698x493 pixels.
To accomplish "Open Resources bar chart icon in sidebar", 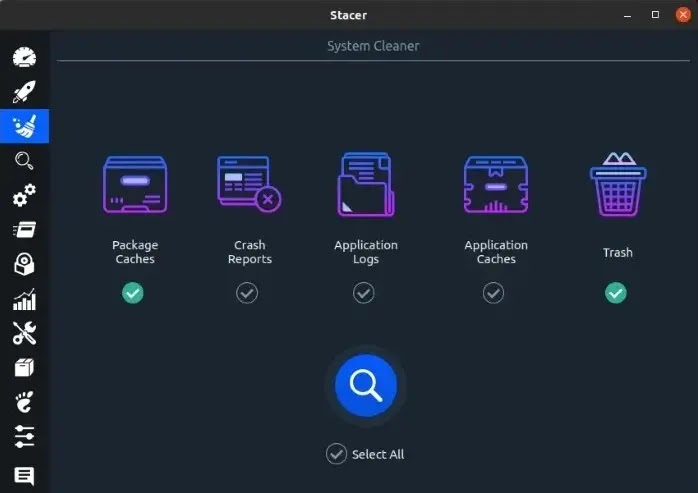I will click(x=24, y=299).
